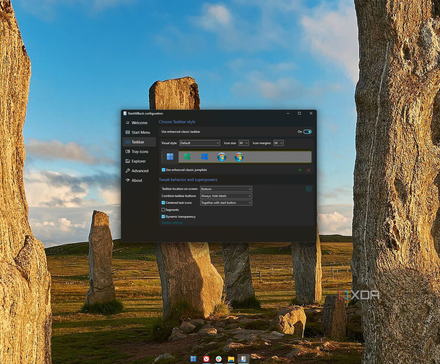Screen dimensions: 440x364
Task: Open Vivaldi browser from the taskbar
Action: [x=206, y=359]
